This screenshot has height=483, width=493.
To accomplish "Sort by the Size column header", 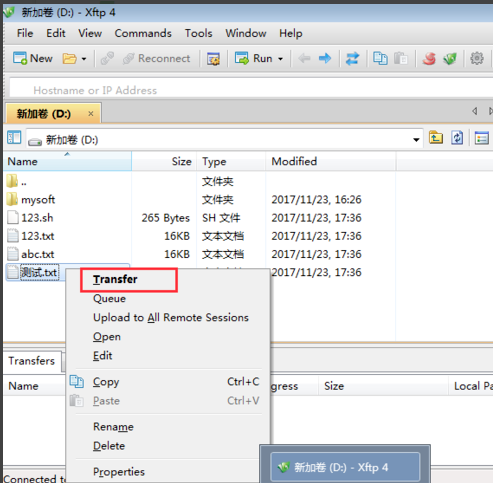I will (164, 162).
